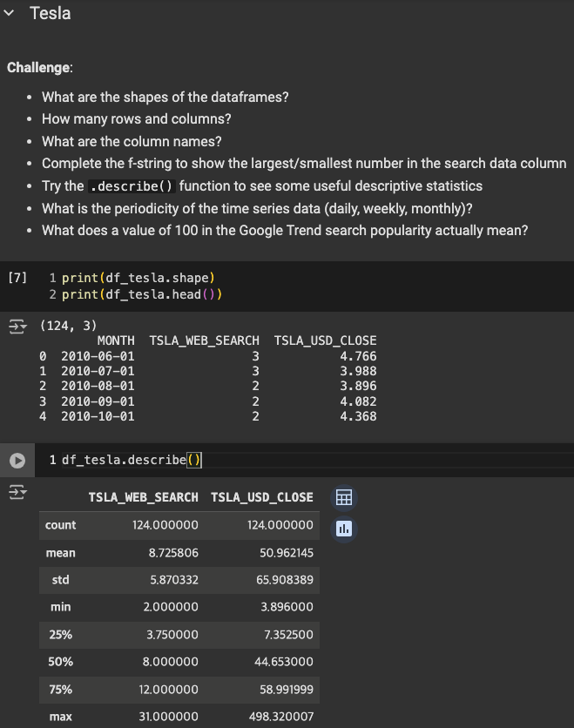This screenshot has height=728, width=574.
Task: Click the 2010-06-01 date in output
Action: click(98, 356)
